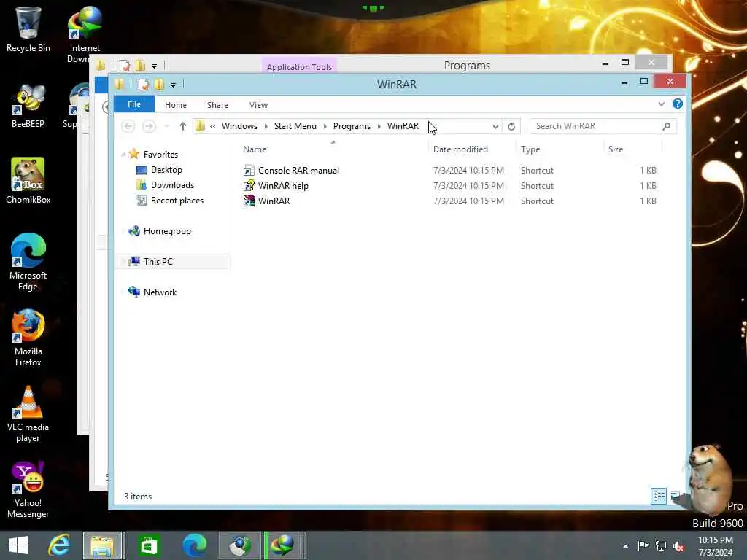Click the search magnifier in Search WinRAR
747x560 pixels.
(667, 126)
